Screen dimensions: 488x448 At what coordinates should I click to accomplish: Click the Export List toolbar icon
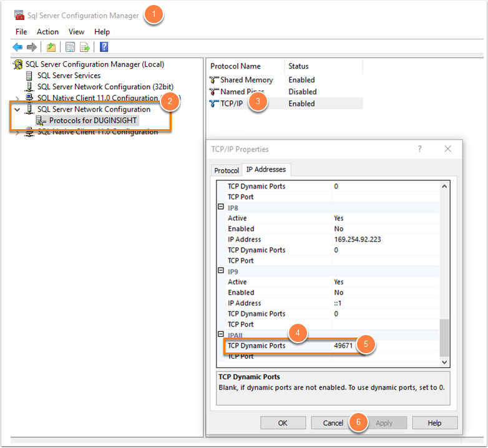coord(85,47)
